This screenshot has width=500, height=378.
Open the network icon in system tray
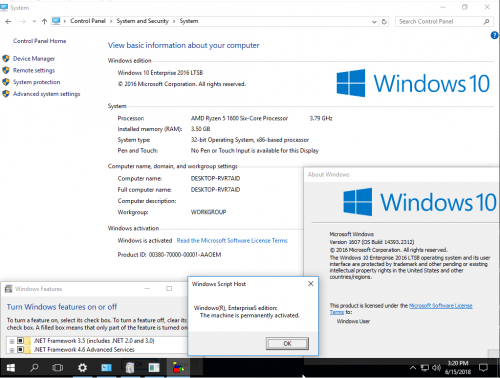425,368
